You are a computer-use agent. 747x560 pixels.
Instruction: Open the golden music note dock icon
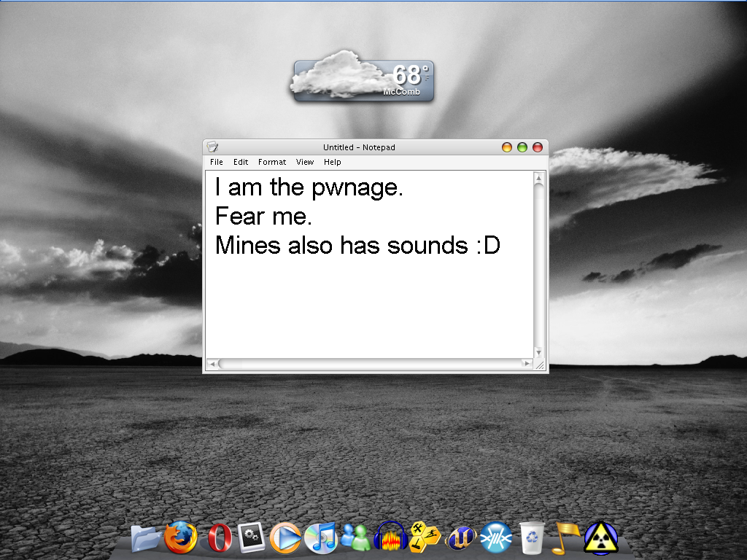click(566, 539)
